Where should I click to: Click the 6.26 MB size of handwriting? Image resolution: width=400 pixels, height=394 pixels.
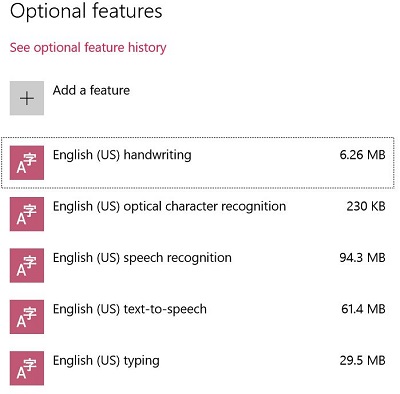[362, 155]
